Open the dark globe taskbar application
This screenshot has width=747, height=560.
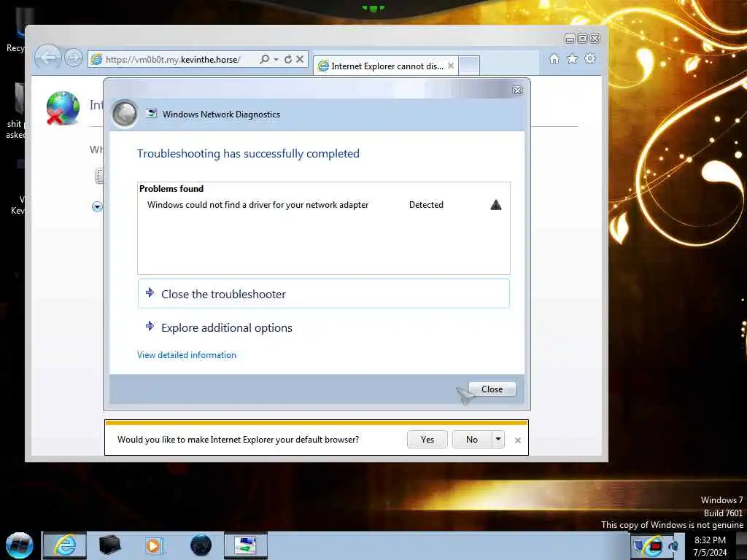tap(201, 545)
